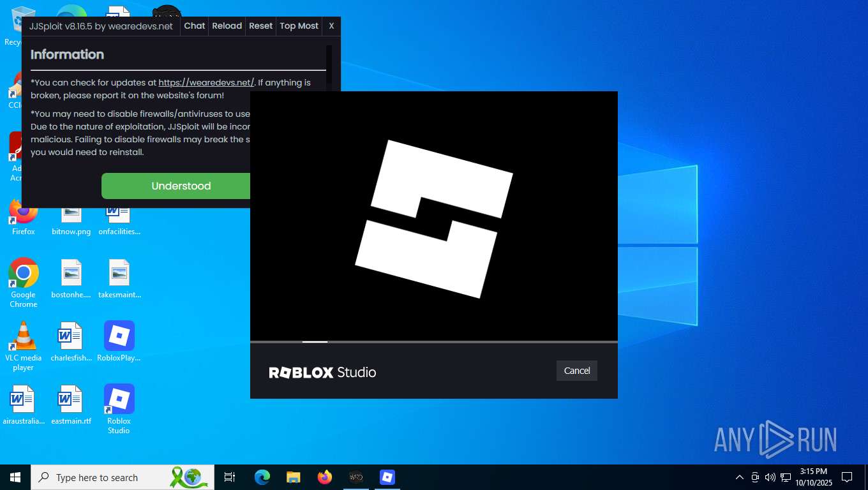Click the Meet Now camera tray icon
The image size is (868, 490).
[755, 477]
